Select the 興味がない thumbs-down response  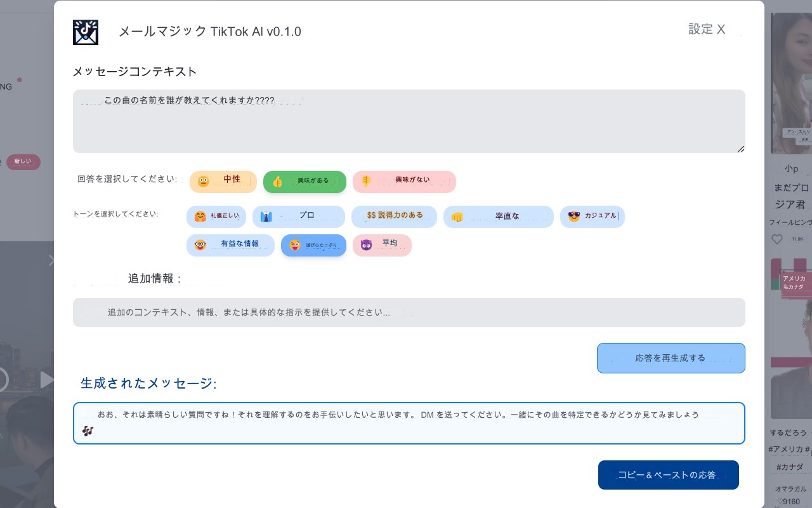click(404, 182)
